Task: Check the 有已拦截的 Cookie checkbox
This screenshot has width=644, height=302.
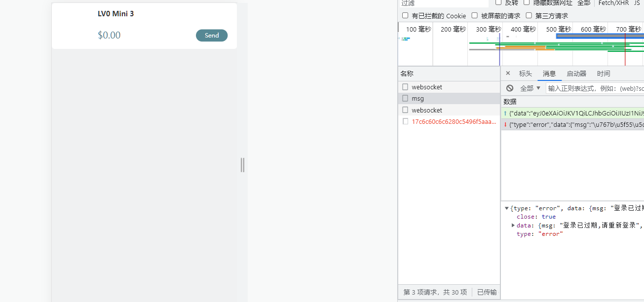Action: click(405, 16)
